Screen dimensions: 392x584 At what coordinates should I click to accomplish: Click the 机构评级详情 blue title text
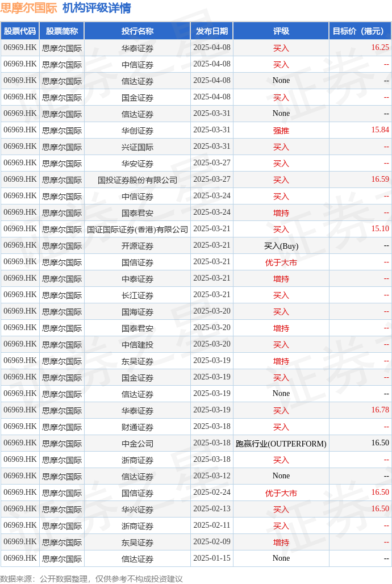[x=97, y=8]
